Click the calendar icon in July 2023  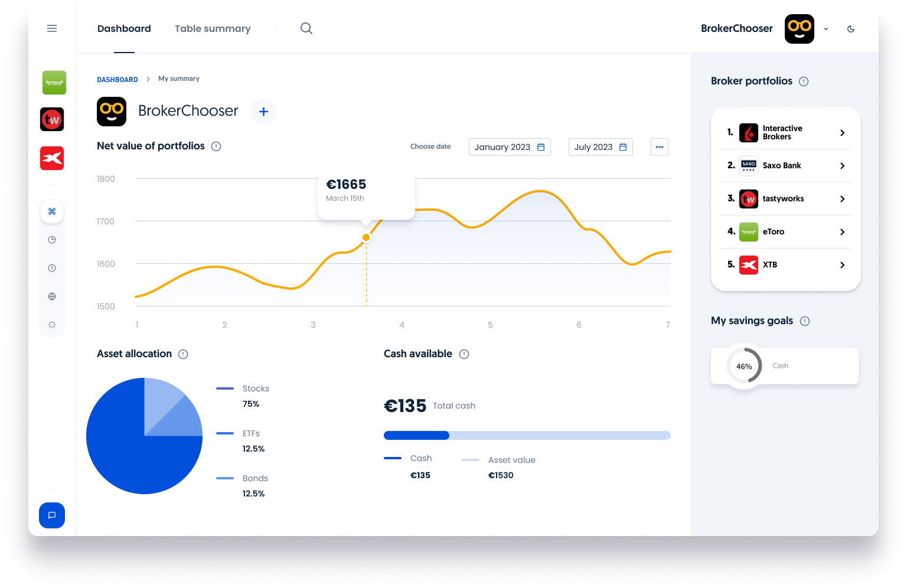point(623,147)
